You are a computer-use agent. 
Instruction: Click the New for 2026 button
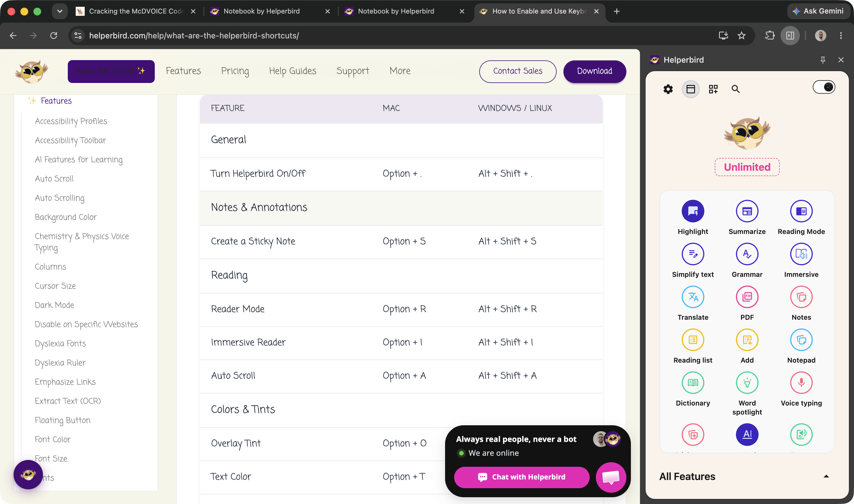111,71
